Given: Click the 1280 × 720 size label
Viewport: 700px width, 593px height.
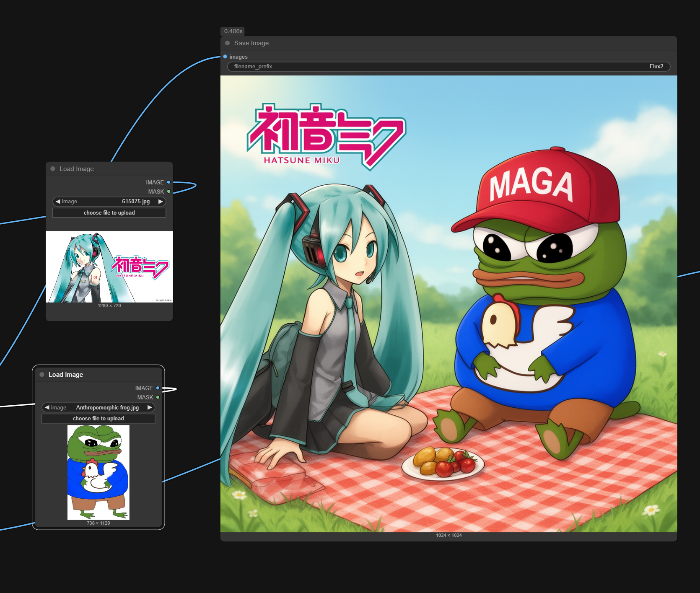Looking at the screenshot, I should 109,306.
